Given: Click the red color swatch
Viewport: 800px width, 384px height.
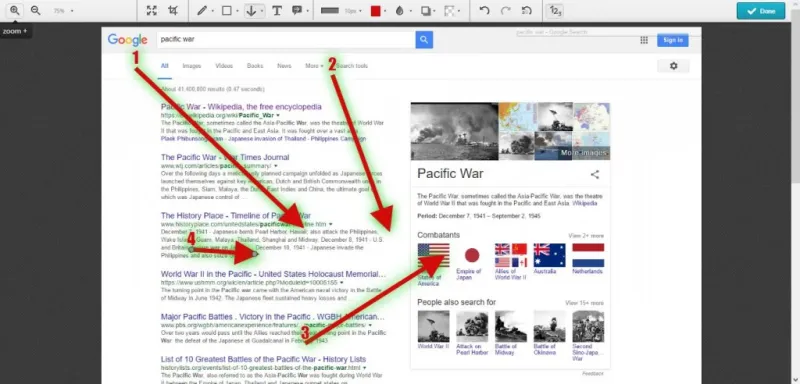Looking at the screenshot, I should pos(376,11).
